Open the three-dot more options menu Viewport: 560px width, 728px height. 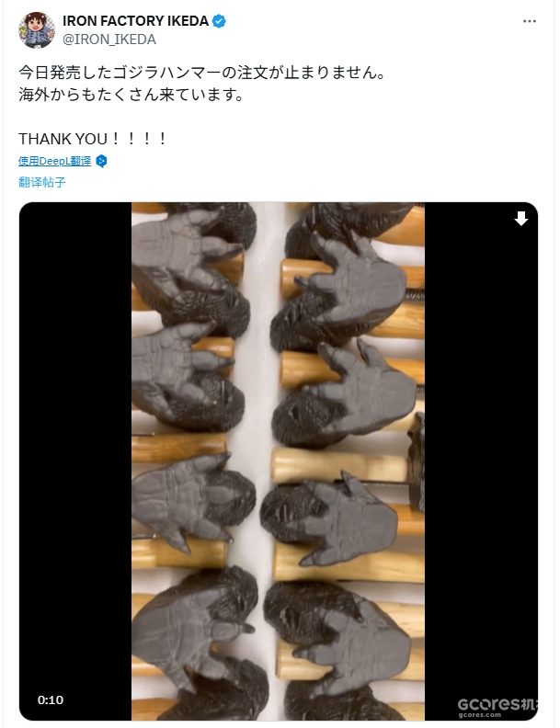pos(530,21)
